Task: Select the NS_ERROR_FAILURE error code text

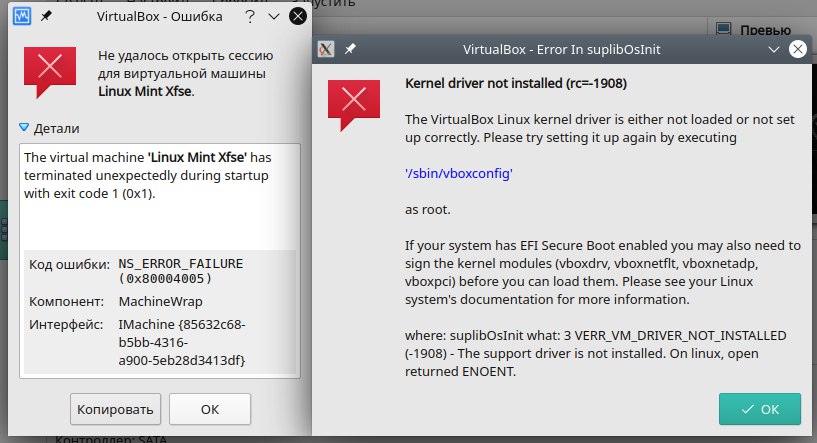Action: 180,271
